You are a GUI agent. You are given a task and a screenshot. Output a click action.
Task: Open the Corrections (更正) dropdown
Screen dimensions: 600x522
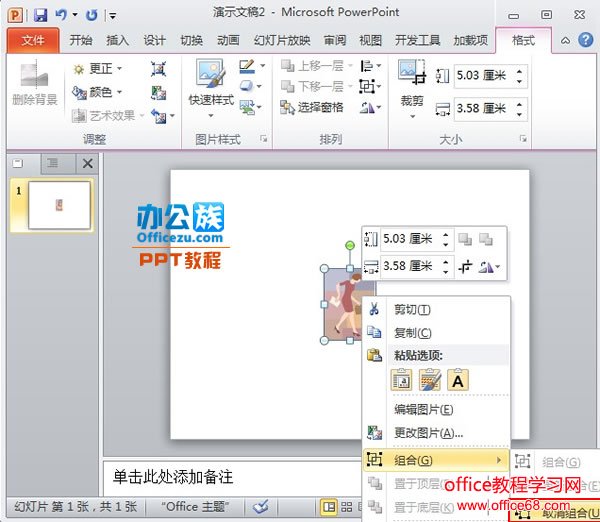[98, 69]
